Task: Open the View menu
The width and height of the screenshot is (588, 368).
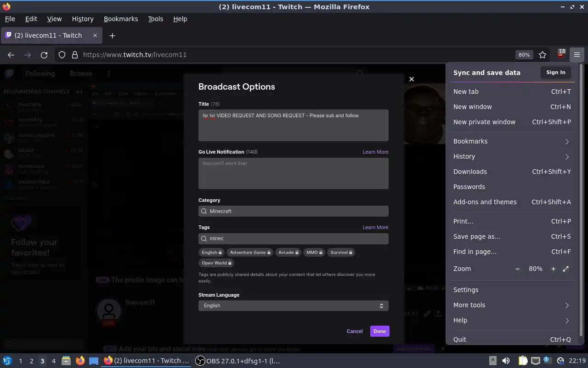Action: 54,19
